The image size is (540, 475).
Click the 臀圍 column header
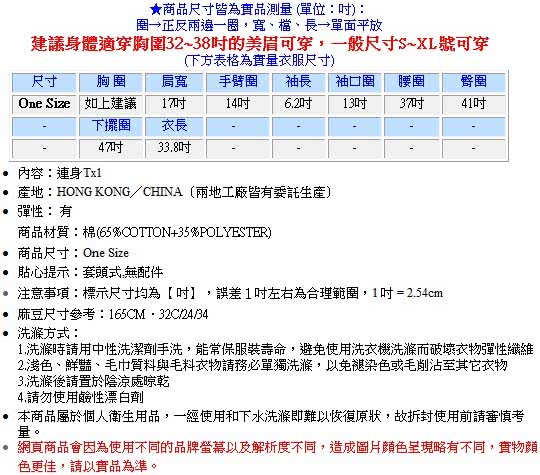click(474, 82)
